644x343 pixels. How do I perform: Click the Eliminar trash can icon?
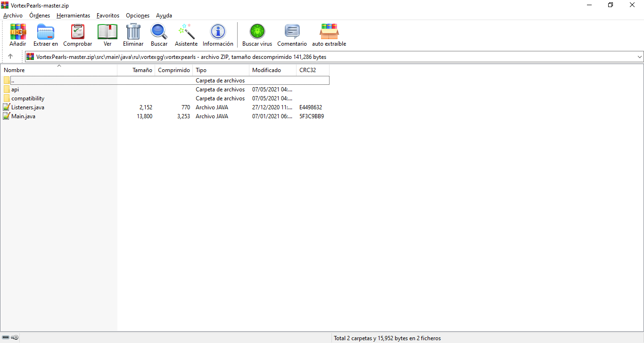pyautogui.click(x=133, y=32)
